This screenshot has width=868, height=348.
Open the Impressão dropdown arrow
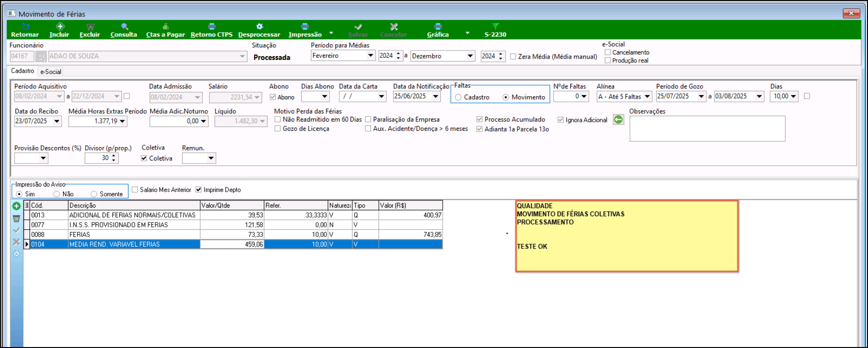click(x=331, y=33)
